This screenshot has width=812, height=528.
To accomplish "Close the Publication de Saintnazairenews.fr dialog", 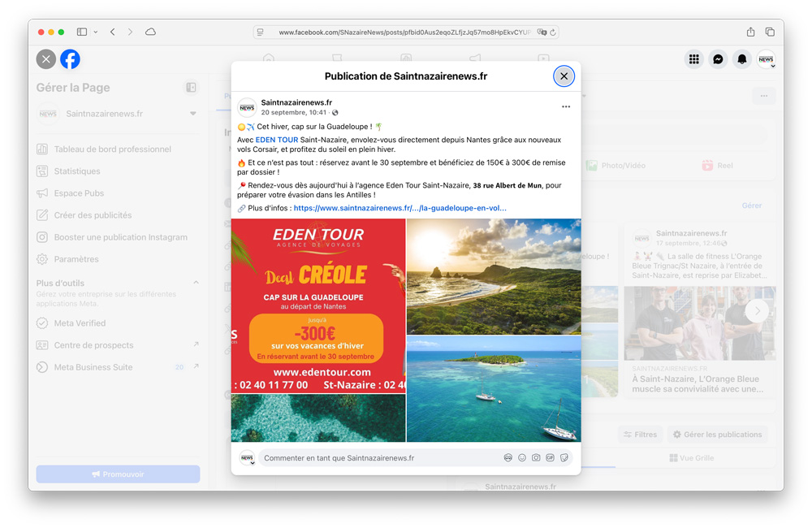I will (x=564, y=76).
